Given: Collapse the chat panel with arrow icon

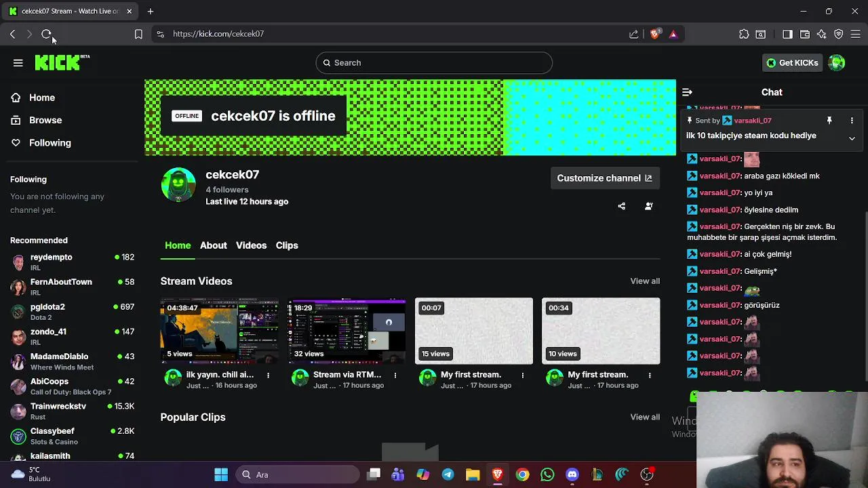Looking at the screenshot, I should tap(687, 92).
